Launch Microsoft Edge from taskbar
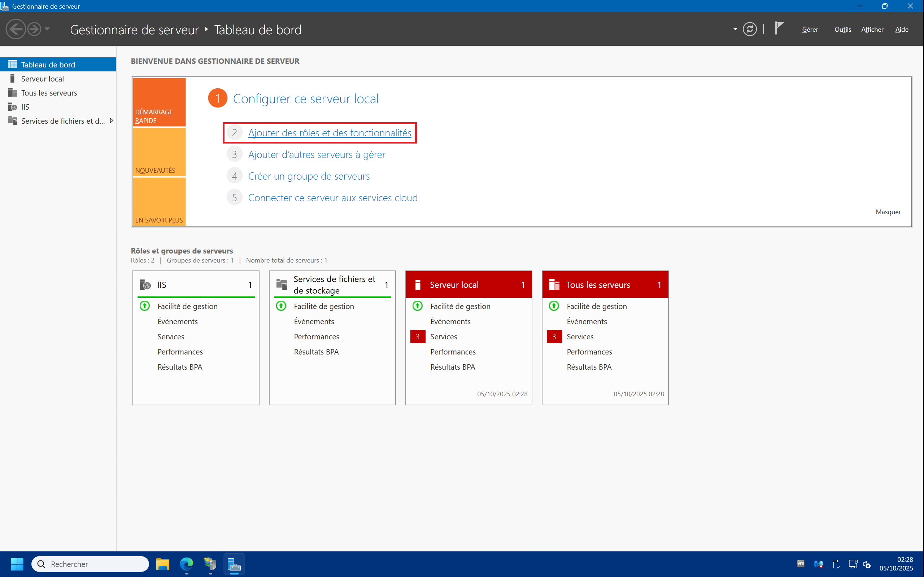Image resolution: width=924 pixels, height=577 pixels. pos(186,564)
